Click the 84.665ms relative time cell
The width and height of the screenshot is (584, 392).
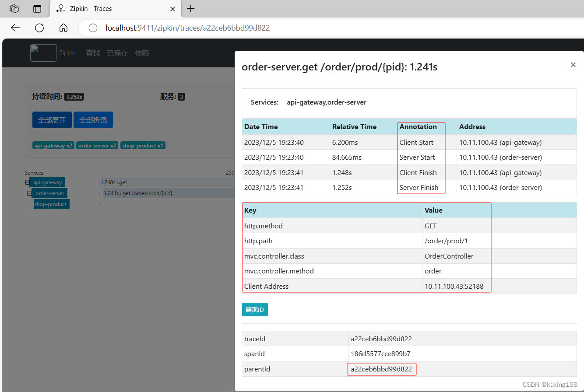[x=364, y=157]
